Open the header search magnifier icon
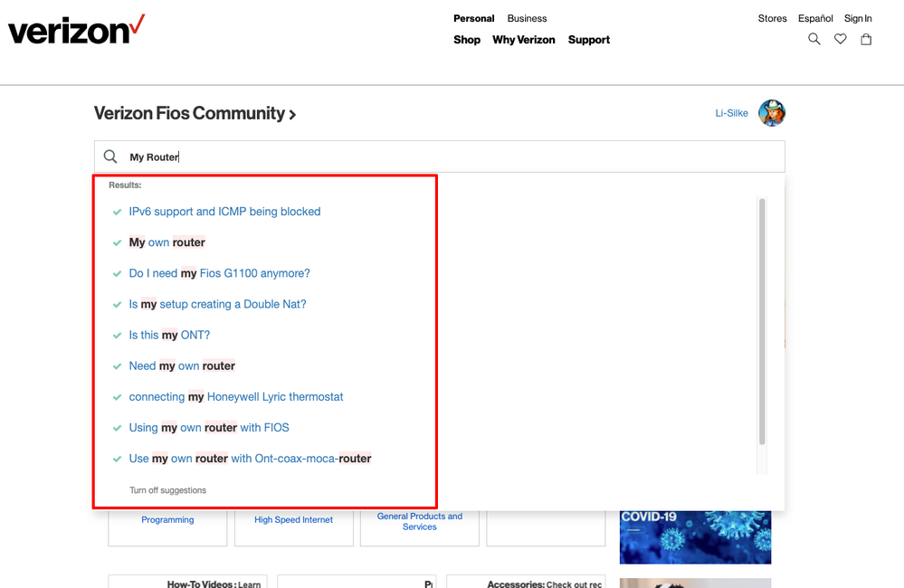 pos(814,39)
